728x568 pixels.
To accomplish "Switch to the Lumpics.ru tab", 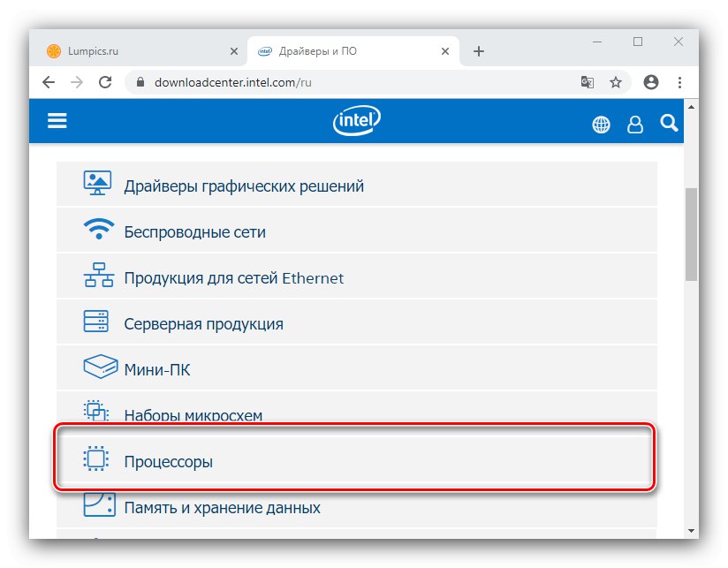I will click(133, 51).
